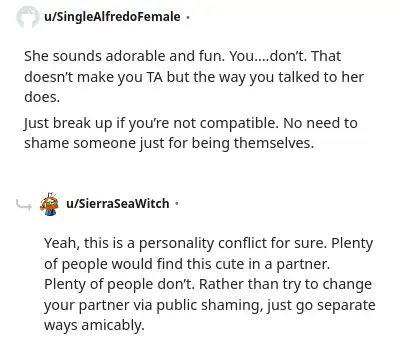Image resolution: width=400 pixels, height=361 pixels.
Task: Click the single word 'does.' line
Action: (x=42, y=97)
